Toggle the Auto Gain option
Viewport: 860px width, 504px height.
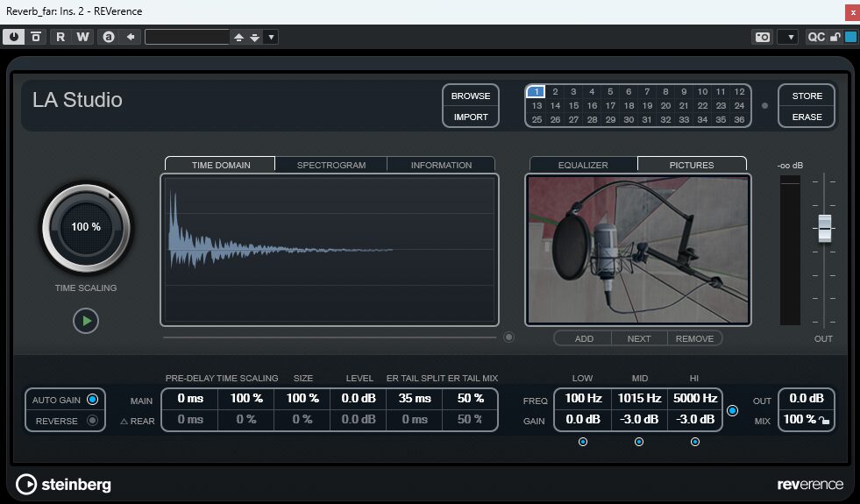[x=92, y=400]
